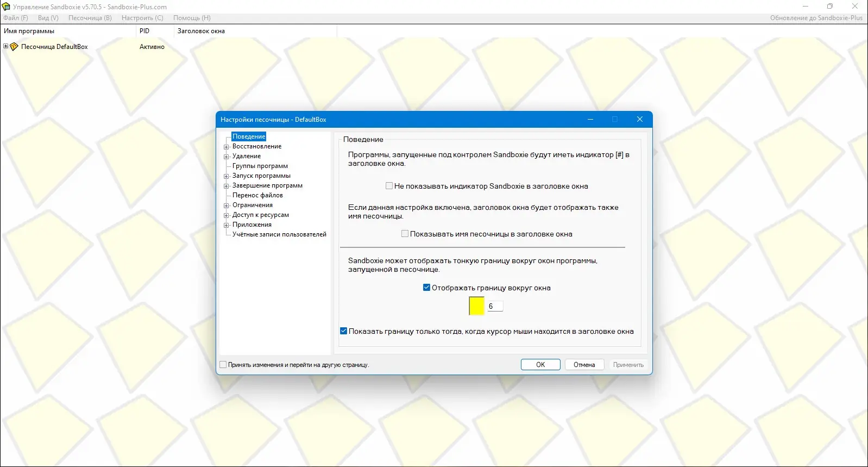Expand the Песочница DefaultBox tree node
The height and width of the screenshot is (467, 868).
tap(5, 46)
